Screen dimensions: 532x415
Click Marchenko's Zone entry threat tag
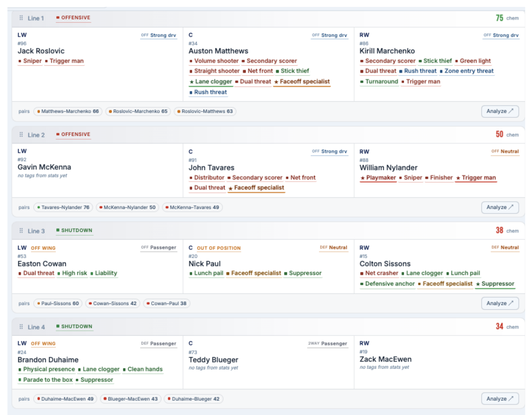click(x=467, y=71)
